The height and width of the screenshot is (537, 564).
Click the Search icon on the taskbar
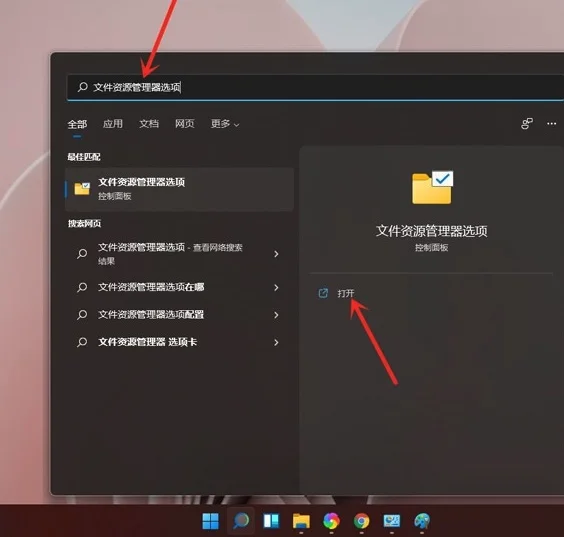pyautogui.click(x=241, y=521)
